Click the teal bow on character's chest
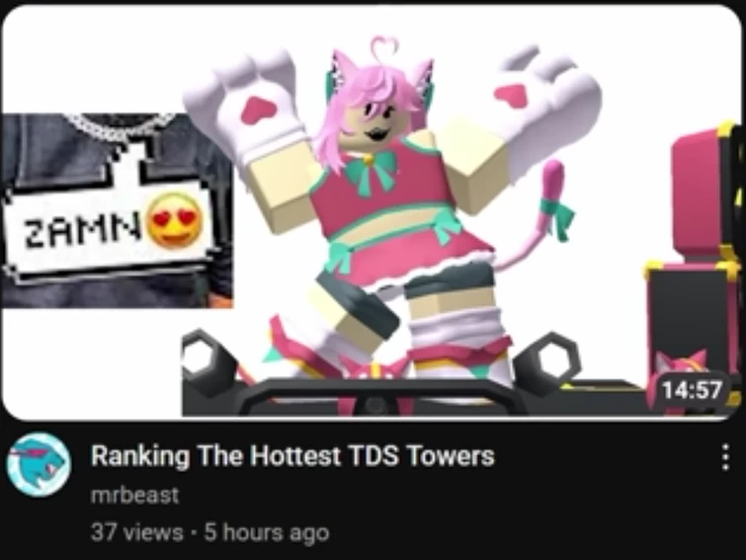The width and height of the screenshot is (746, 560). pos(373,169)
